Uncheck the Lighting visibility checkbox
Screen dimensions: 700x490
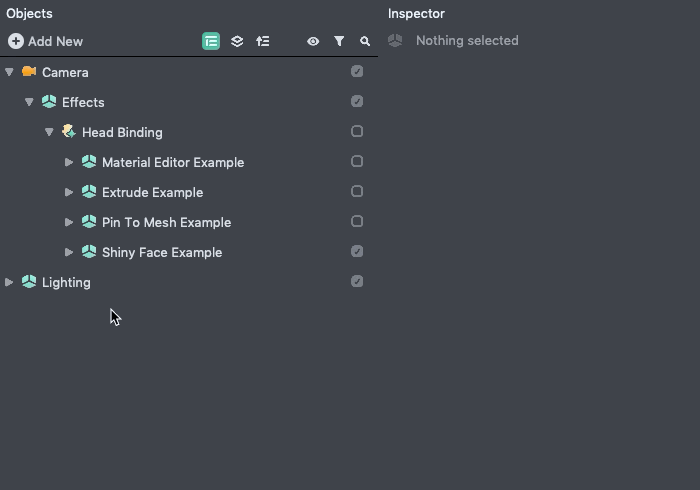pyautogui.click(x=357, y=281)
